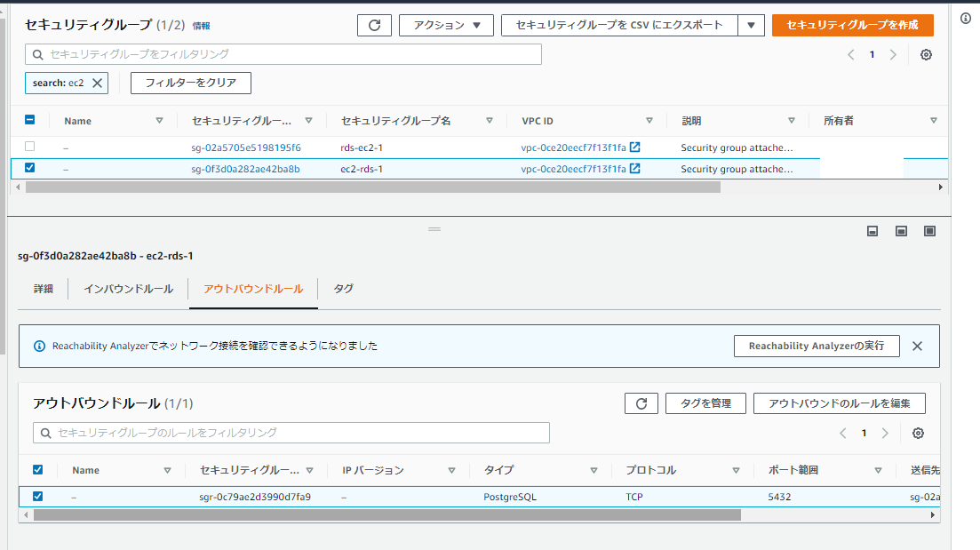The width and height of the screenshot is (980, 550).
Task: Click the セキュリティグループを作成 button
Action: 851,25
